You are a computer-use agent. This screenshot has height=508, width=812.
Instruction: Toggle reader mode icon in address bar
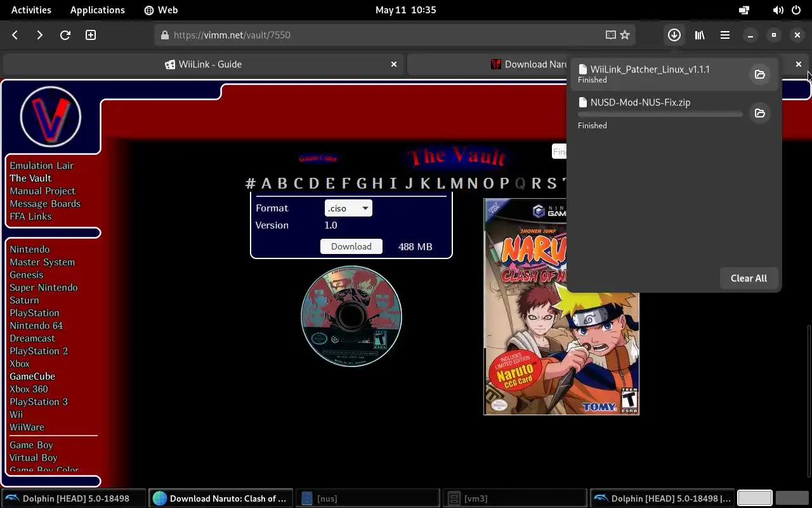[x=611, y=35]
